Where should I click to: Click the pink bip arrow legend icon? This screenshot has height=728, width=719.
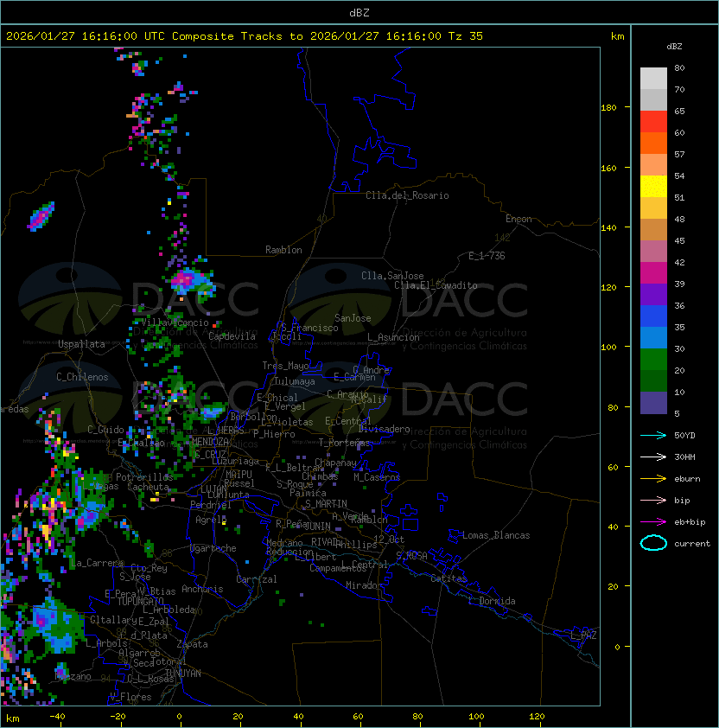[x=653, y=501]
